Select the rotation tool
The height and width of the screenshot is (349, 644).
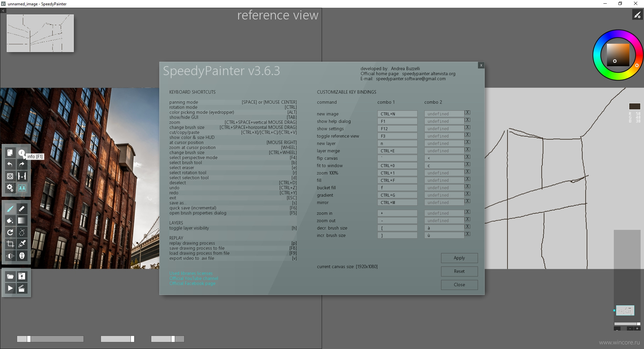point(10,232)
